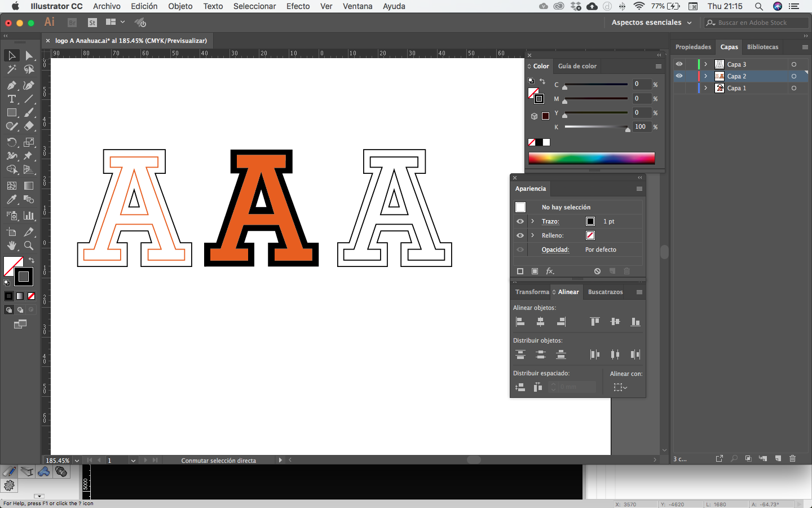Open the fx effects menu in Apariencia

550,271
